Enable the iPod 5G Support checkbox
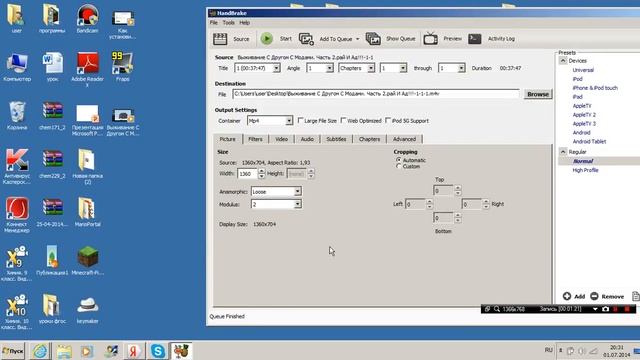Screen dimensions: 640x360 point(388,120)
